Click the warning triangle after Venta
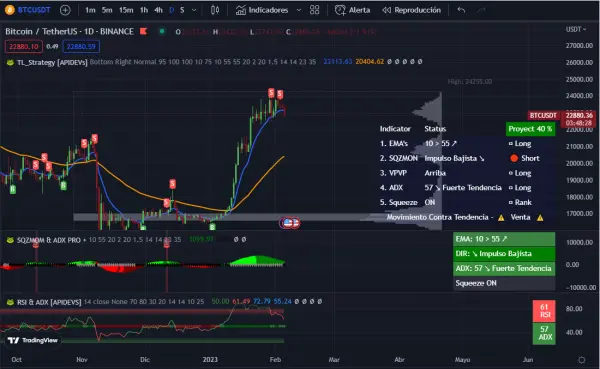The width and height of the screenshot is (600, 369). click(540, 218)
